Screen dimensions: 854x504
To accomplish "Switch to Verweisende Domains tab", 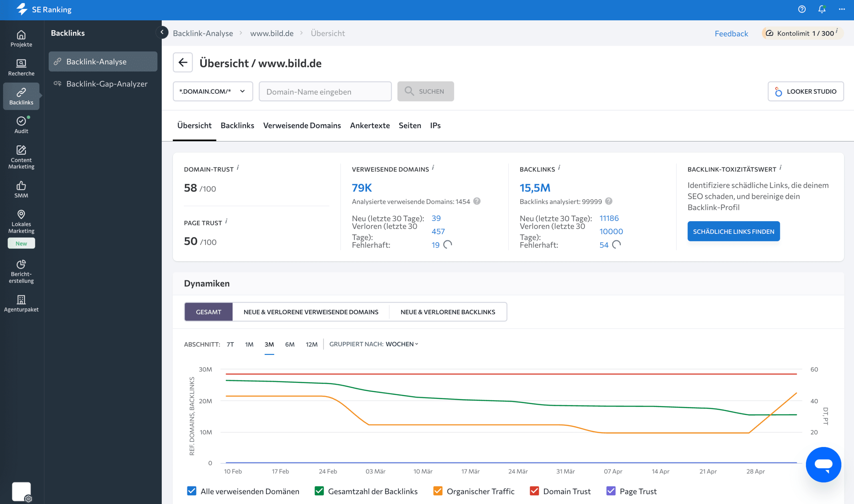I will tap(302, 125).
